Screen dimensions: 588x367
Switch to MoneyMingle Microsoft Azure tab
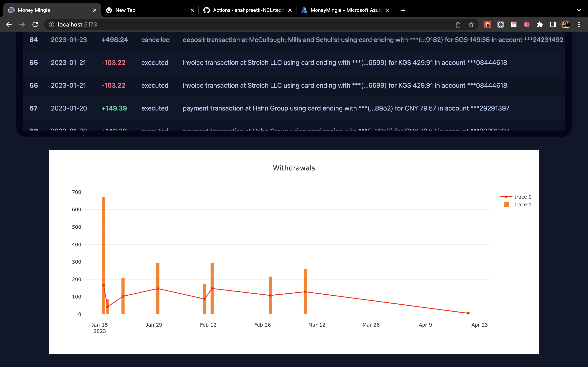tap(345, 10)
